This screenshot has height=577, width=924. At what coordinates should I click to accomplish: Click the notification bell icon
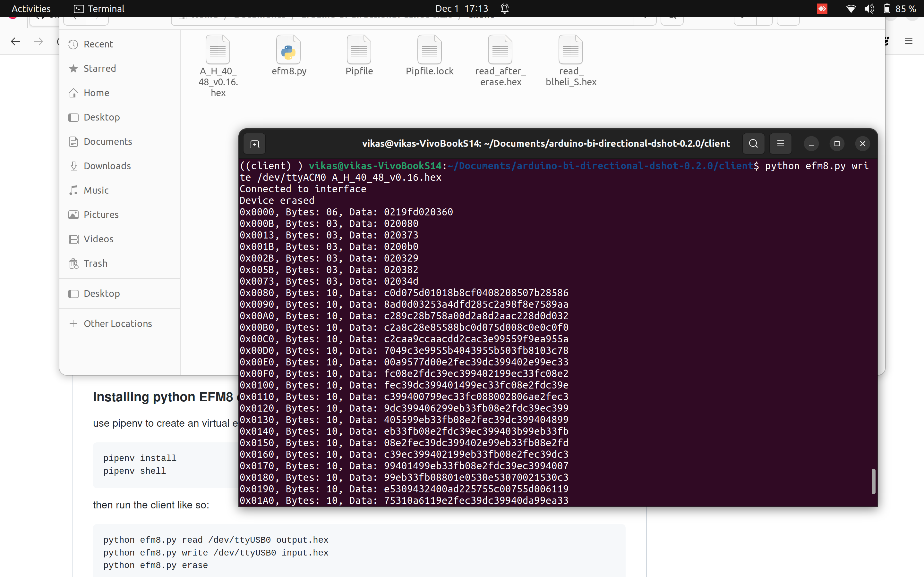pos(504,8)
